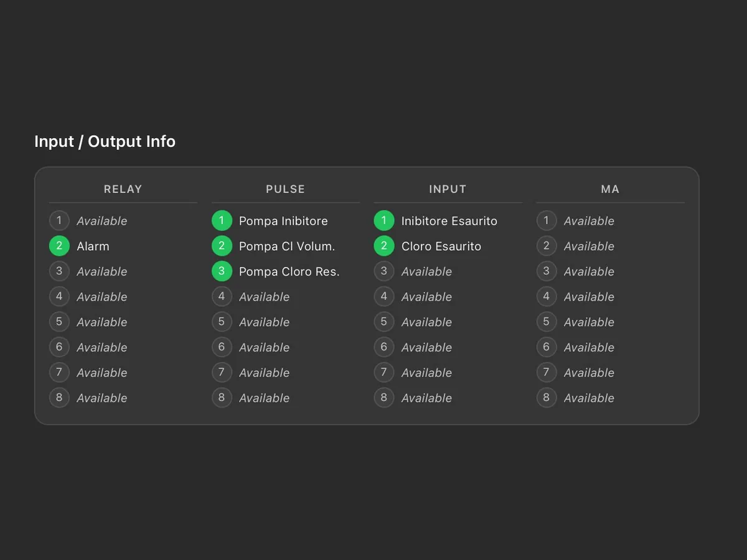Click Available text for MA slot 2
The height and width of the screenshot is (560, 747).
point(589,246)
